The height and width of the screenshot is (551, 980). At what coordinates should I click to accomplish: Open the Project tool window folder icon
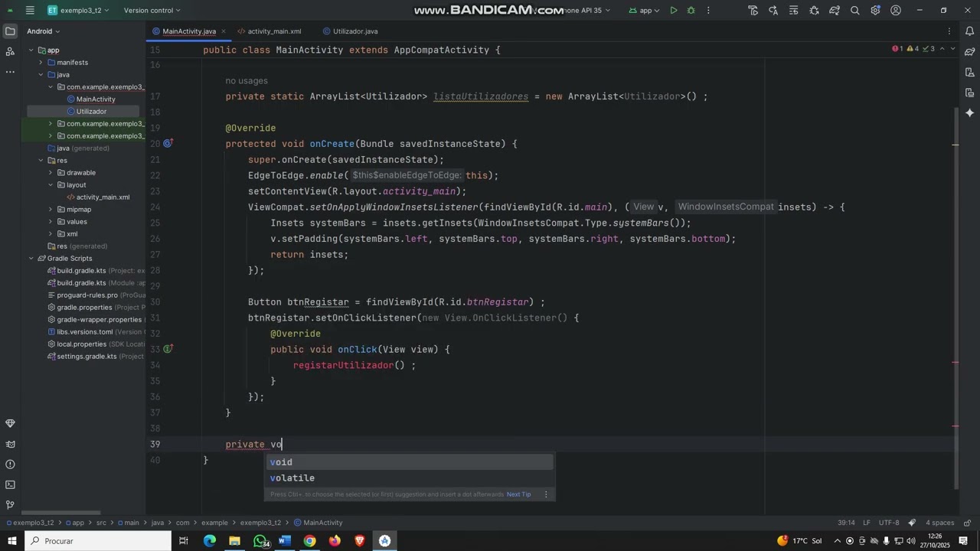10,31
